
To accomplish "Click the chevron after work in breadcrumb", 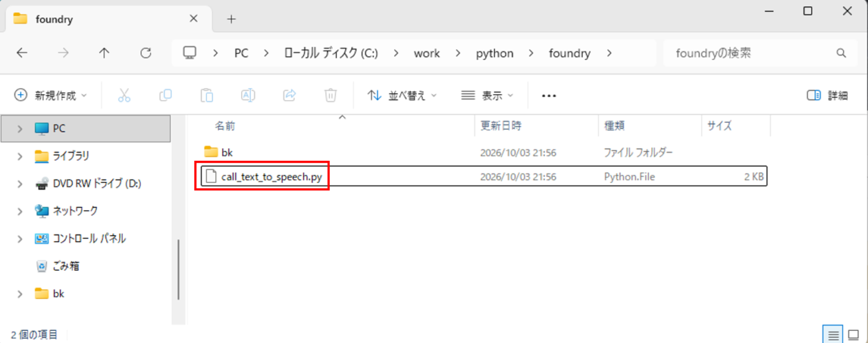I will click(458, 53).
